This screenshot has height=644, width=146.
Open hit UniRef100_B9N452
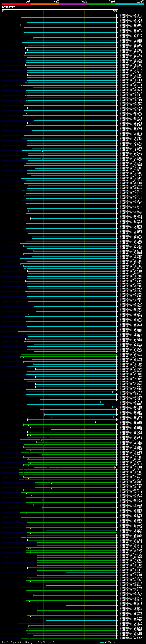click(131, 120)
